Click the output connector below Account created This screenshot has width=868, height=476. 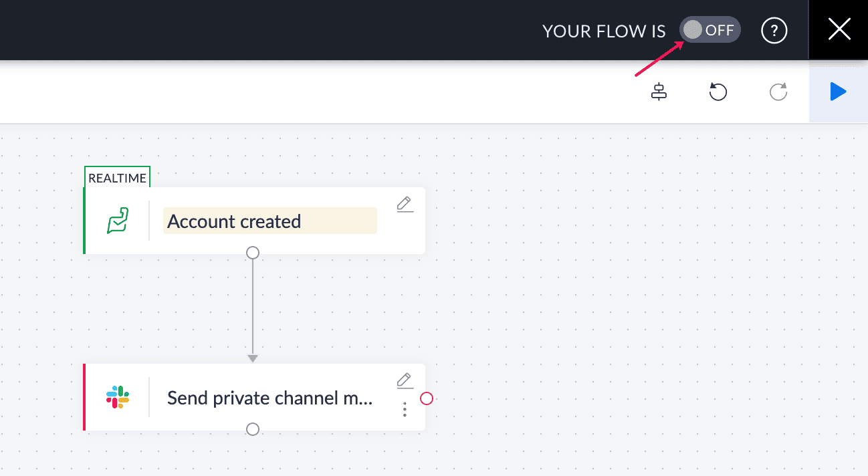[x=253, y=253]
